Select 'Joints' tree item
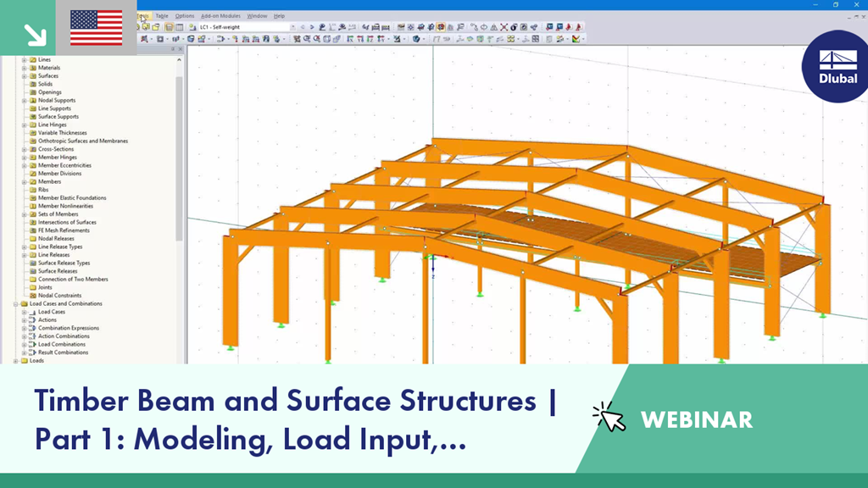Viewport: 868px width, 488px height. (45, 288)
